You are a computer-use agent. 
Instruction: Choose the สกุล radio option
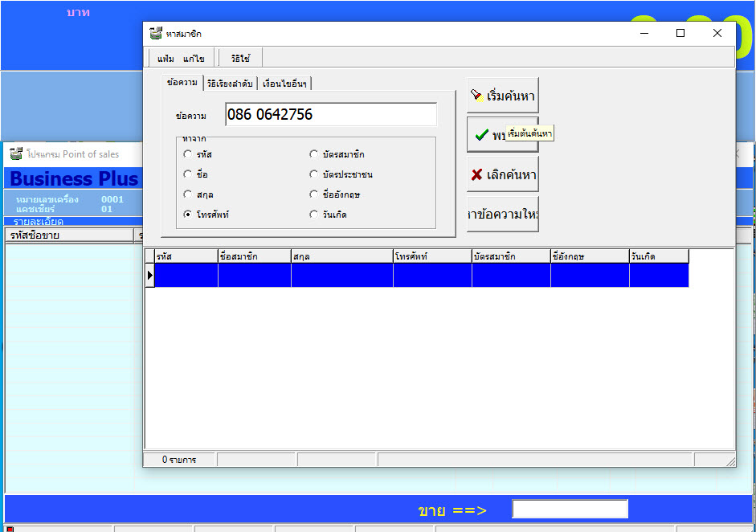click(188, 194)
